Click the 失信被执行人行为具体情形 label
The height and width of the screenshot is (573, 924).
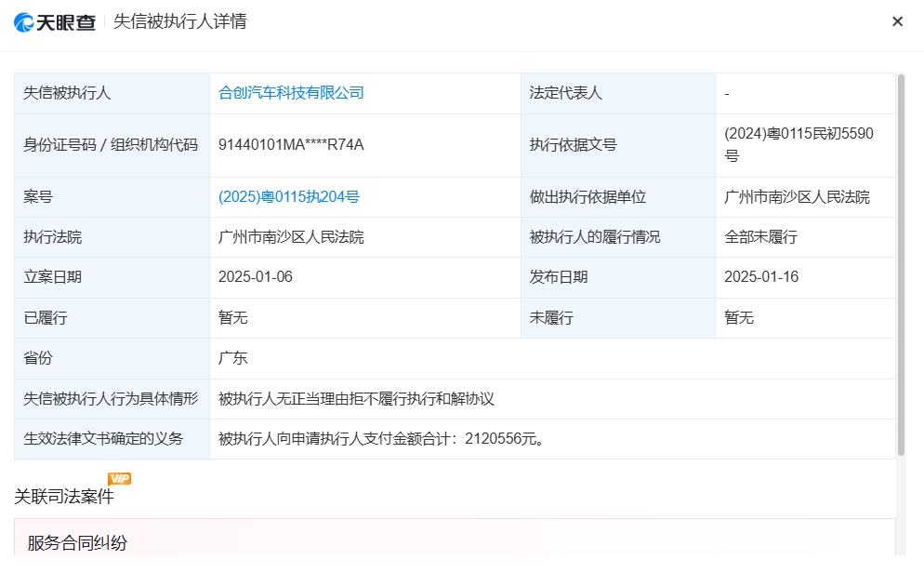click(x=111, y=398)
